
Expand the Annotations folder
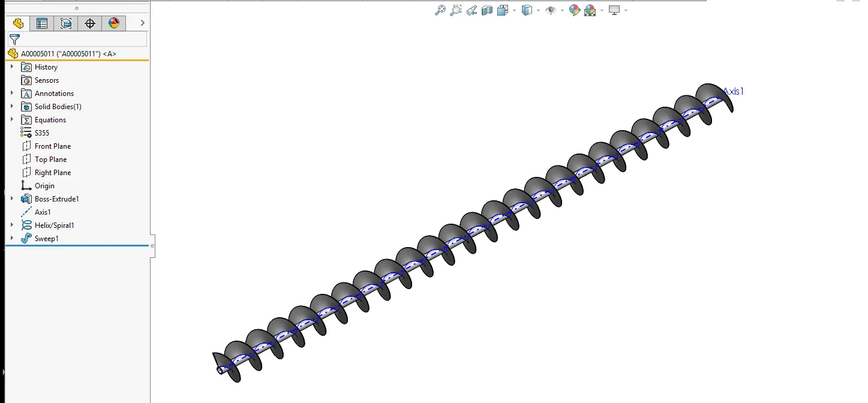[x=12, y=93]
